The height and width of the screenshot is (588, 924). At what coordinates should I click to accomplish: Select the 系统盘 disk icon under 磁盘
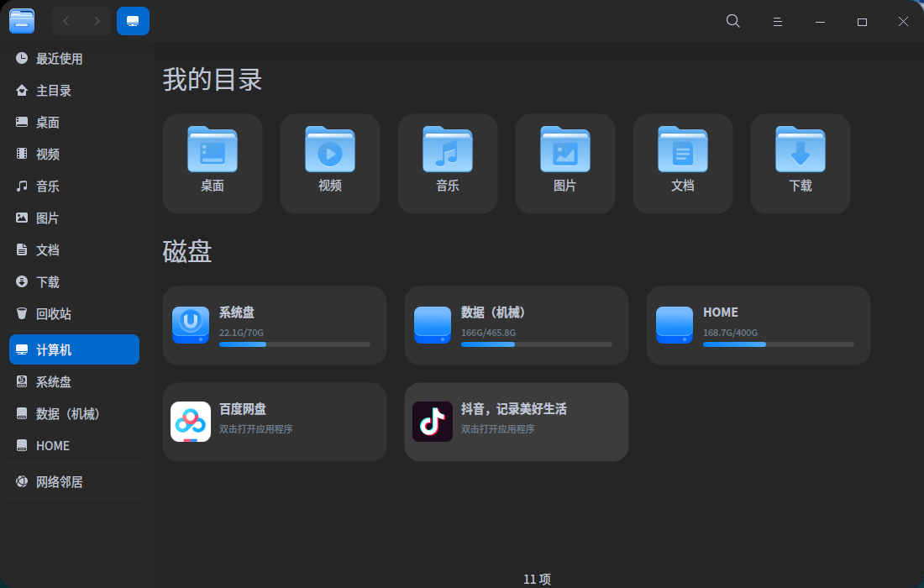[191, 324]
